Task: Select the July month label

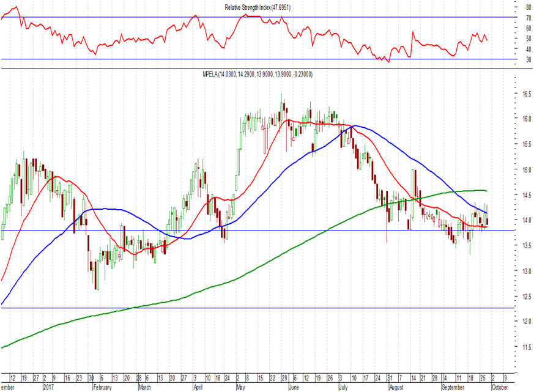Action: tap(343, 388)
